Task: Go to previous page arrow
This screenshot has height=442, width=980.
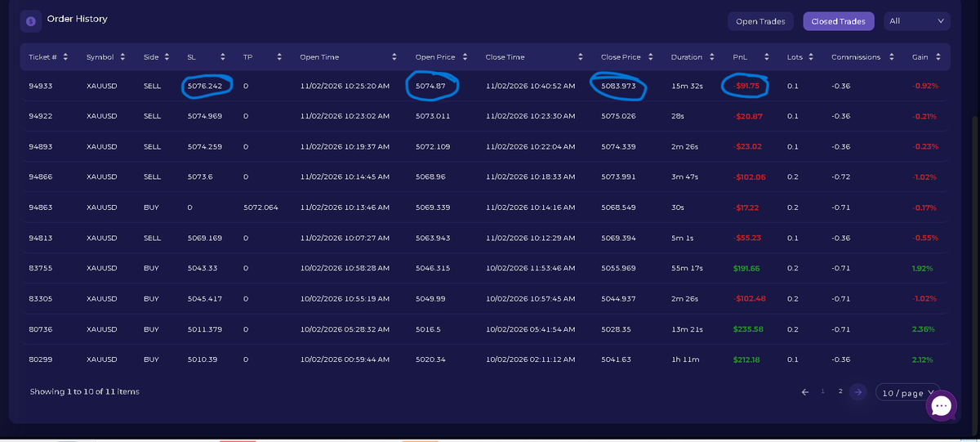Action: 805,392
